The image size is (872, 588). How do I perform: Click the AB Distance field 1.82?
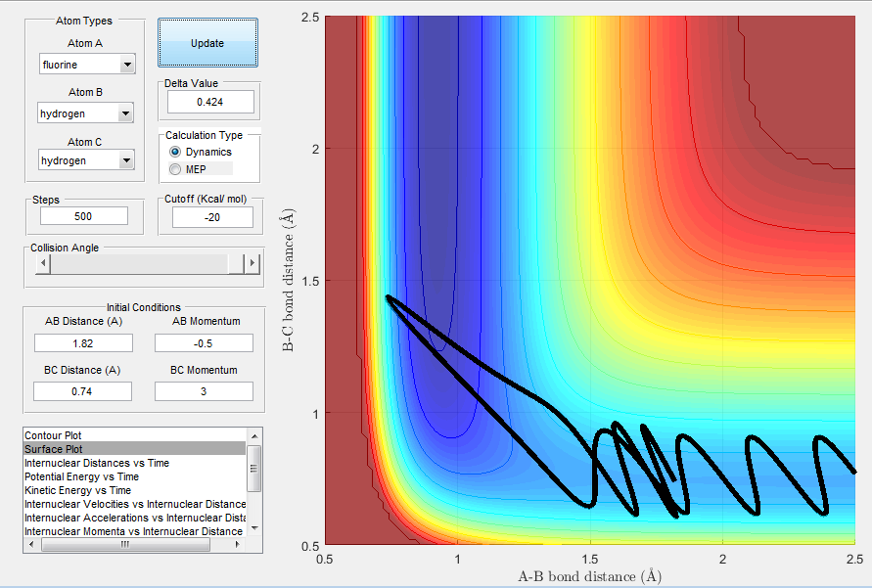83,342
